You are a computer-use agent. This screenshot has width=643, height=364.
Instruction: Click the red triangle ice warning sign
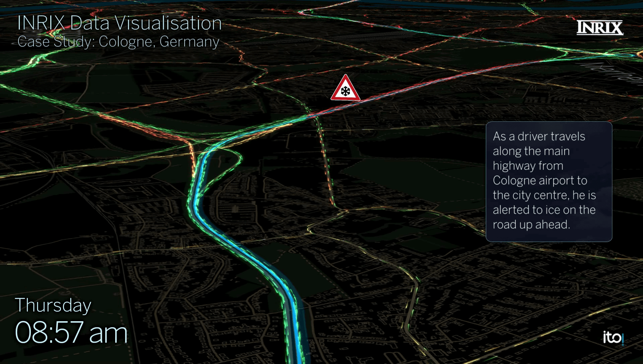[x=345, y=88]
